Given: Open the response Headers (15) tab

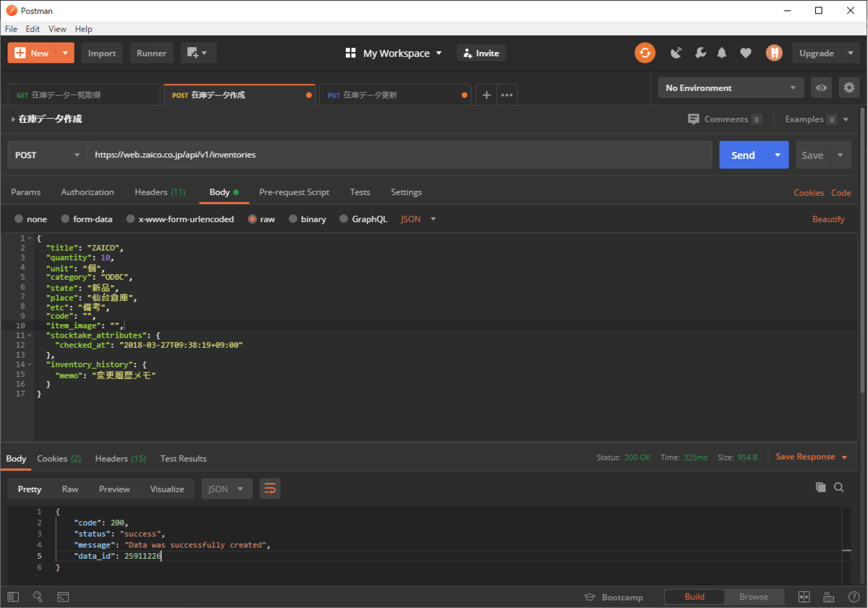Looking at the screenshot, I should pyautogui.click(x=120, y=458).
